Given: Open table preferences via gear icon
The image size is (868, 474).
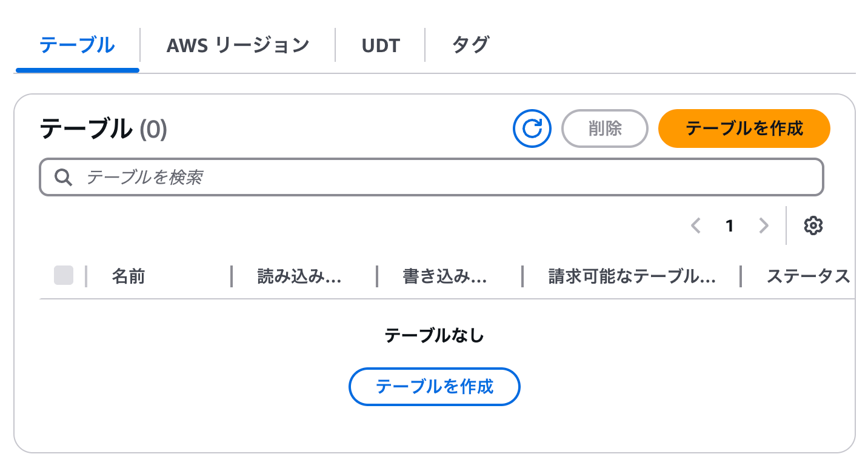Looking at the screenshot, I should click(813, 225).
